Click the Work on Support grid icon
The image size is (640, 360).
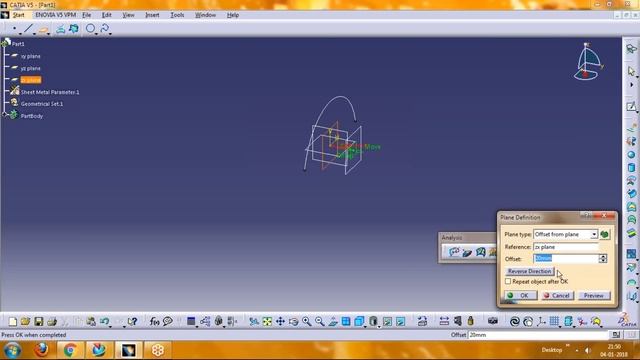tap(554, 322)
